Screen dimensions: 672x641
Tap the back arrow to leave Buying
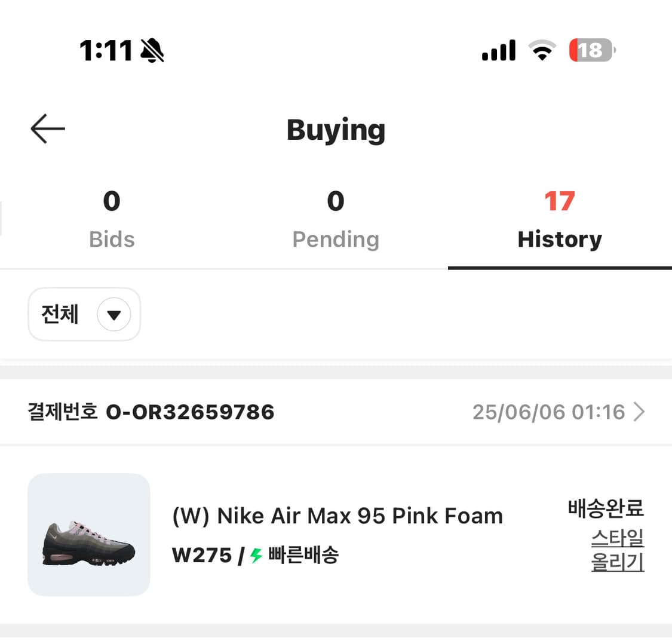point(47,128)
